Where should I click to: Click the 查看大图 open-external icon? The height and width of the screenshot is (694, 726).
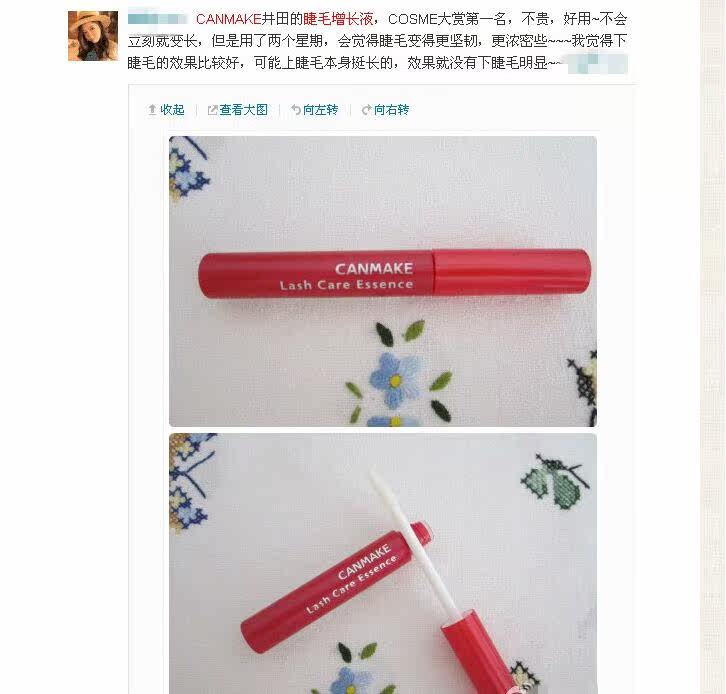(213, 110)
